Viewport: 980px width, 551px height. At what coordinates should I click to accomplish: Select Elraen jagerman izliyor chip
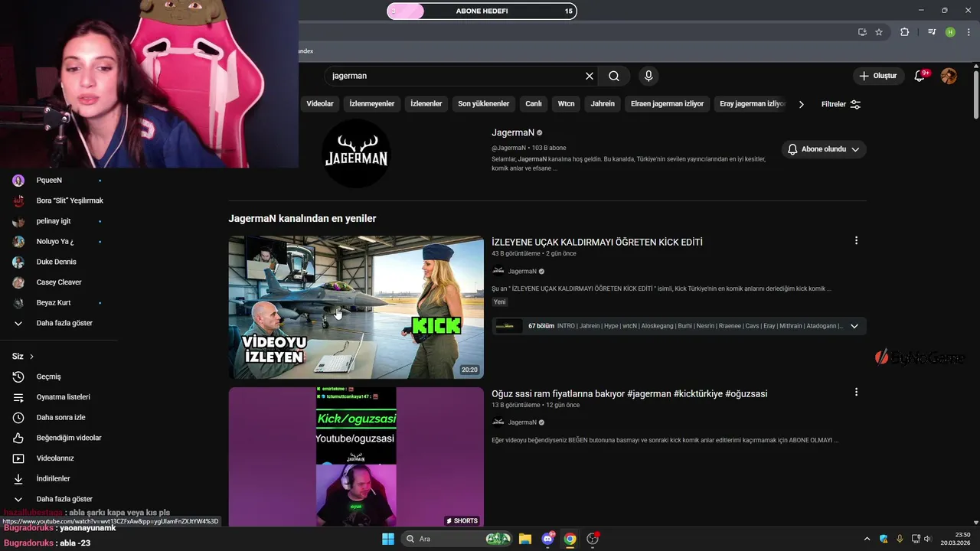click(667, 104)
